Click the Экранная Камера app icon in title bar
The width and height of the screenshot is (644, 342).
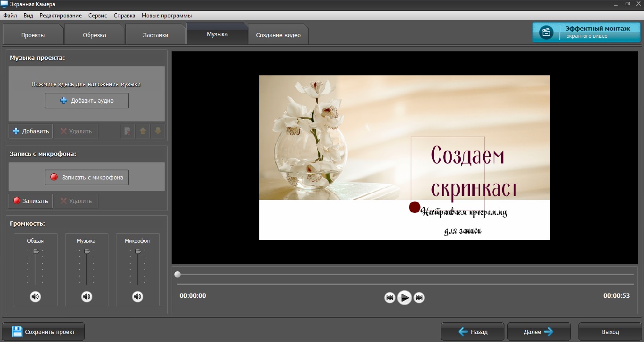click(x=4, y=4)
